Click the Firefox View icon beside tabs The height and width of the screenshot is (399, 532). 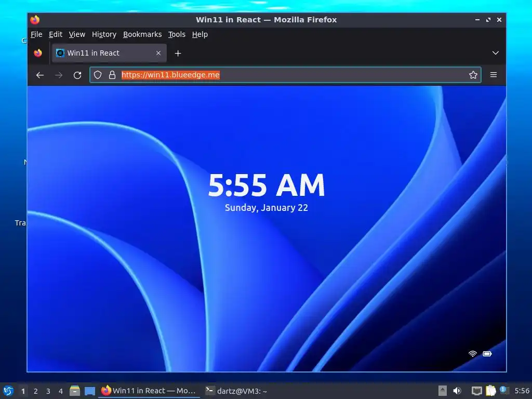tap(38, 53)
